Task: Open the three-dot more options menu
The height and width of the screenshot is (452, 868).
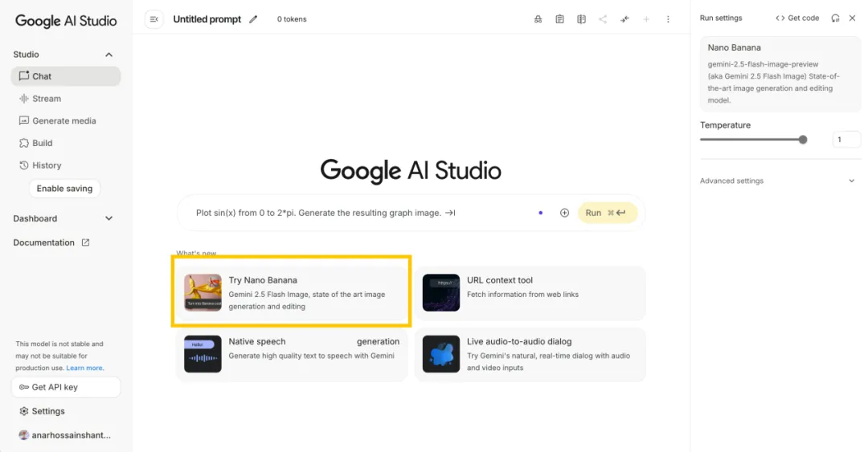Action: 668,19
